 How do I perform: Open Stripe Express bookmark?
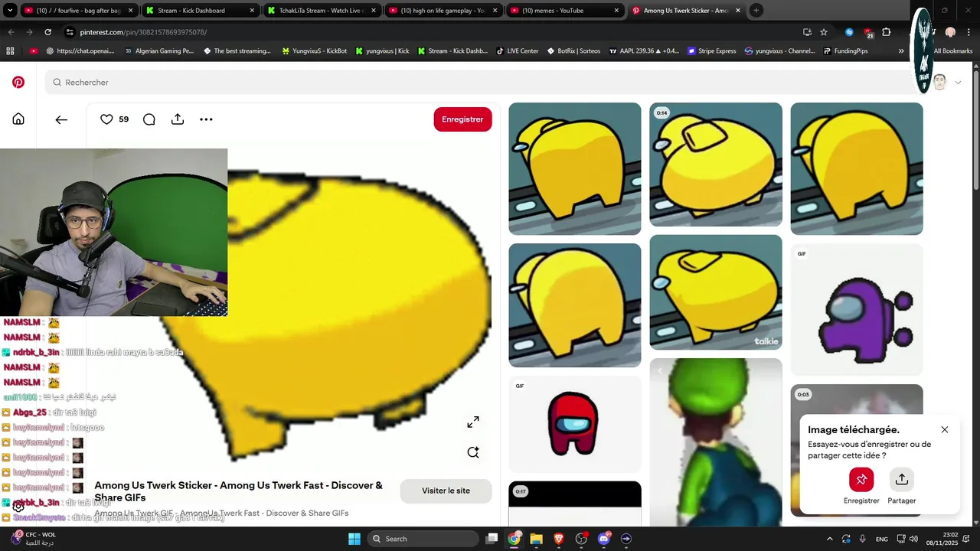pos(712,51)
